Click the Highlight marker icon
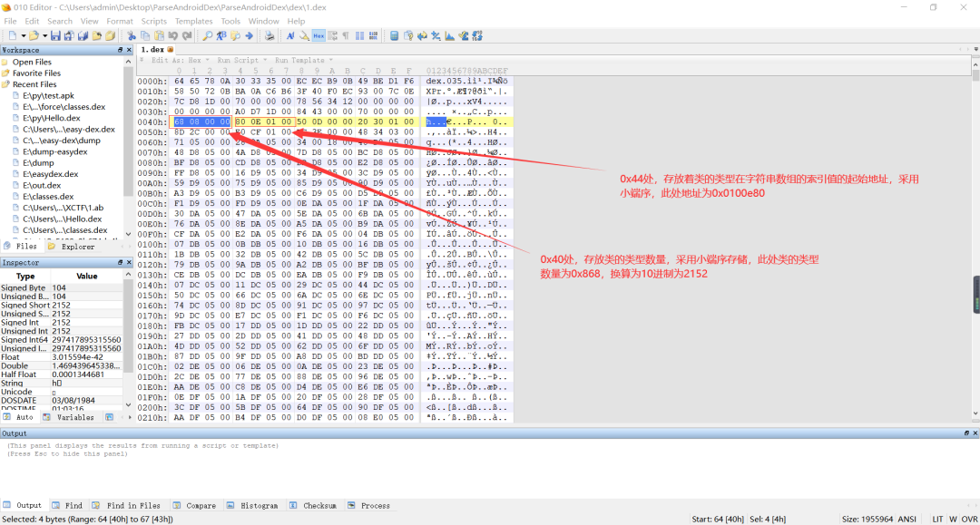980x525 pixels. pos(304,35)
